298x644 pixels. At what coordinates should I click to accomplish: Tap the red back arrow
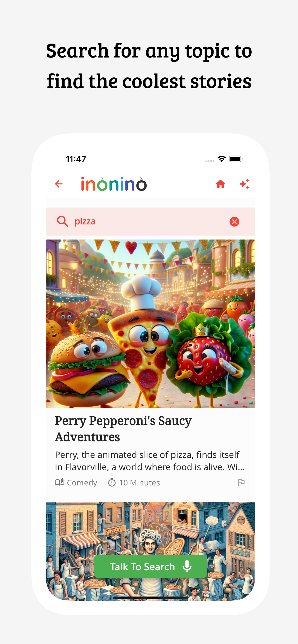point(59,184)
